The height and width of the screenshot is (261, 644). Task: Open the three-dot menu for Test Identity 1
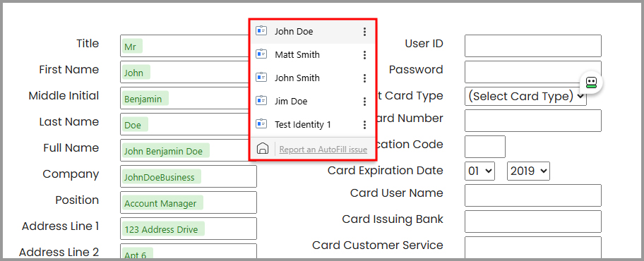tap(364, 125)
